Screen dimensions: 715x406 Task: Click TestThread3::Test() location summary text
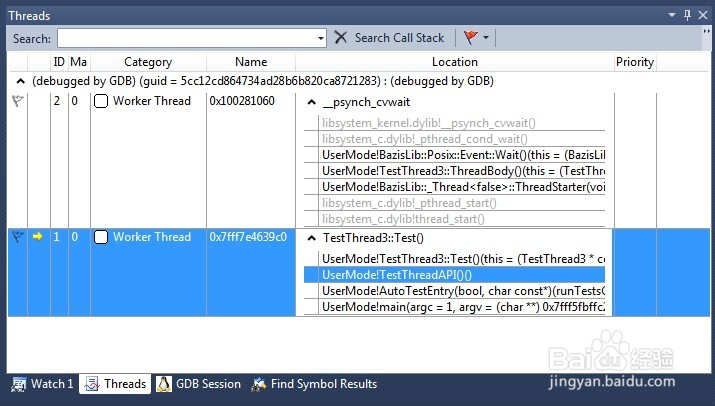pyautogui.click(x=373, y=238)
